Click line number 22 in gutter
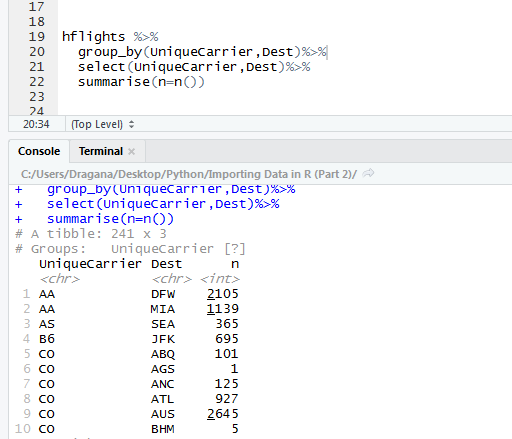The width and height of the screenshot is (512, 439). (x=37, y=82)
